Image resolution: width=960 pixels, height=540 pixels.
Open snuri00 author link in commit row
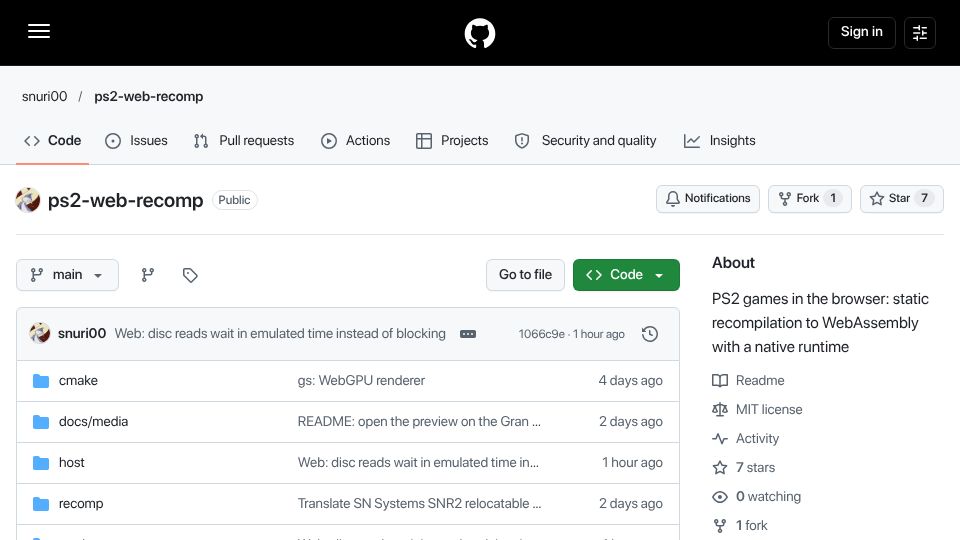[82, 334]
